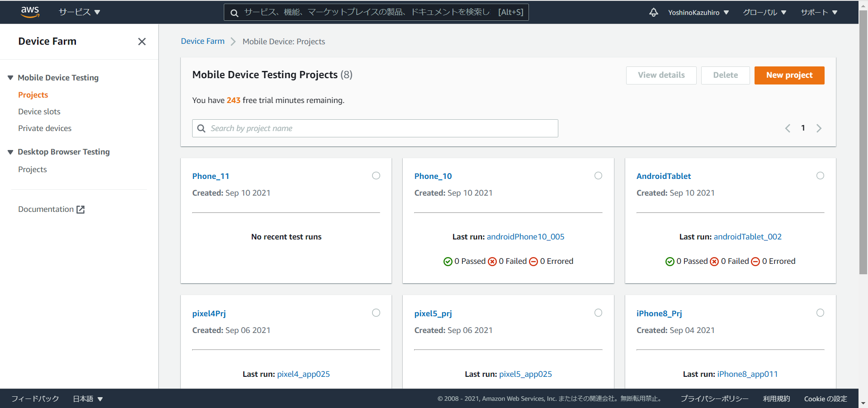The width and height of the screenshot is (868, 408).
Task: Open Projects under Mobile Device Testing
Action: (33, 95)
